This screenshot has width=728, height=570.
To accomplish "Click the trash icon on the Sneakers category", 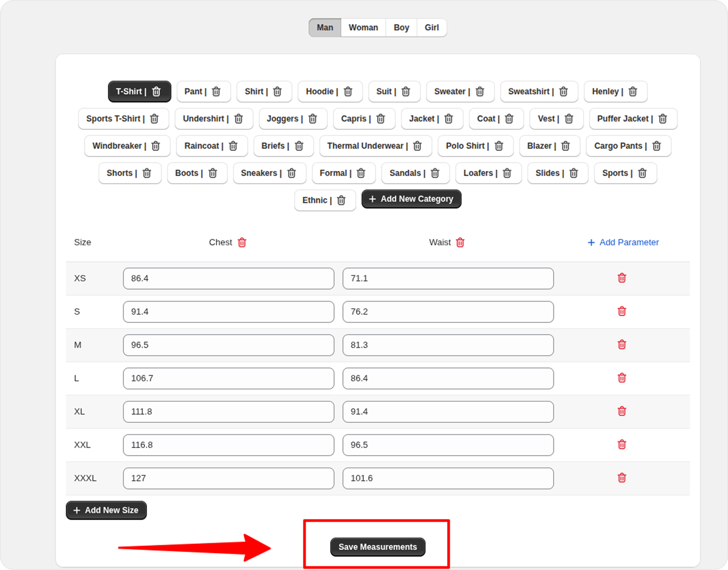I will pos(291,173).
